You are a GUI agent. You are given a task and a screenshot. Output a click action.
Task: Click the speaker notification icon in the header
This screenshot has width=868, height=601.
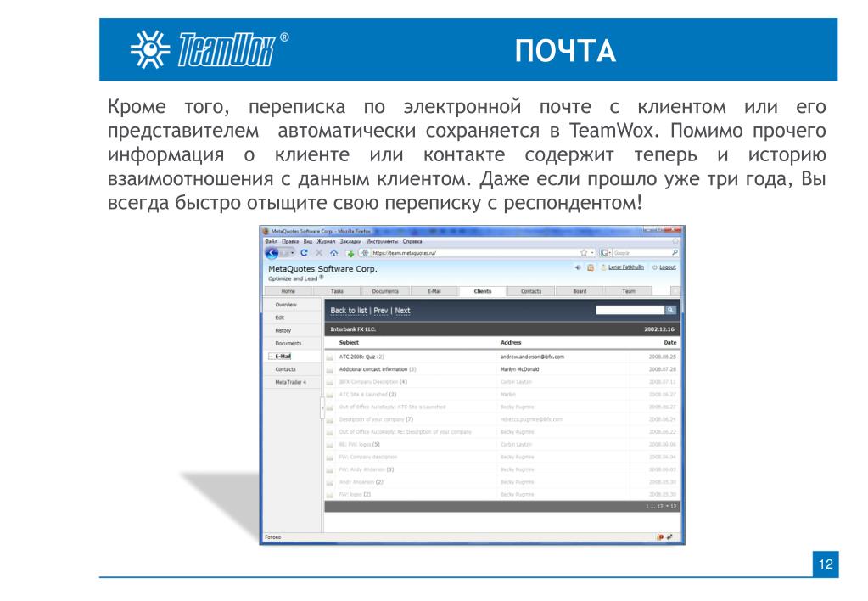[577, 267]
